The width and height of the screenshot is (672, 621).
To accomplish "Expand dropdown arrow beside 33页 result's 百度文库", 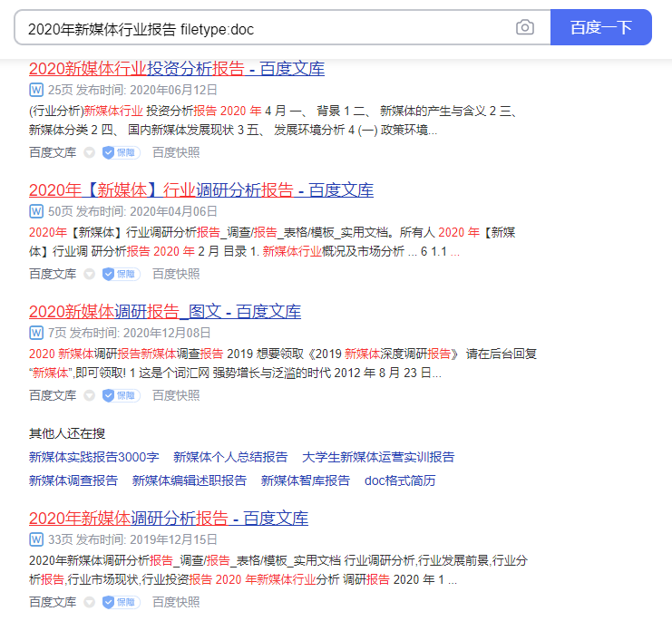I will (x=89, y=602).
